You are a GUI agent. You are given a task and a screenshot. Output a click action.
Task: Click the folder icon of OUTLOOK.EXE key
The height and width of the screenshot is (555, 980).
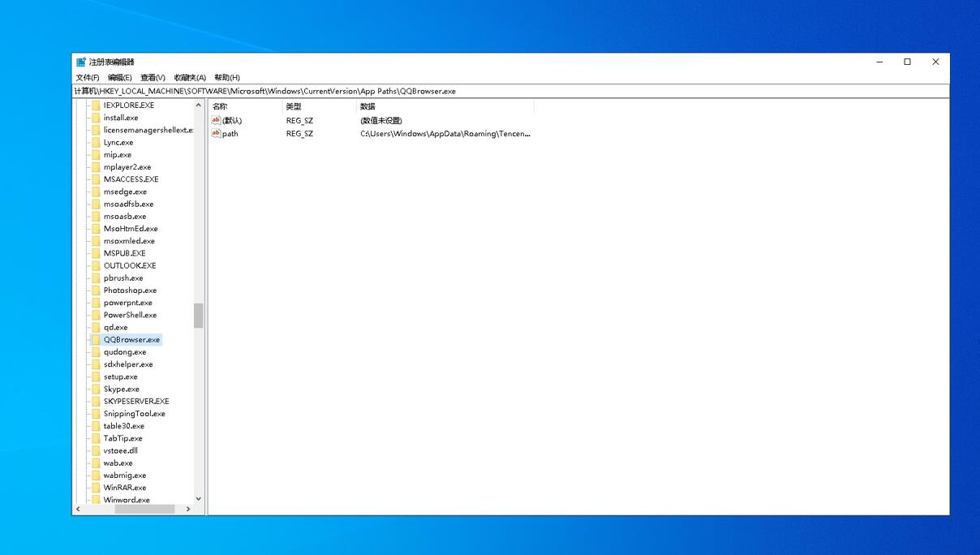click(96, 265)
